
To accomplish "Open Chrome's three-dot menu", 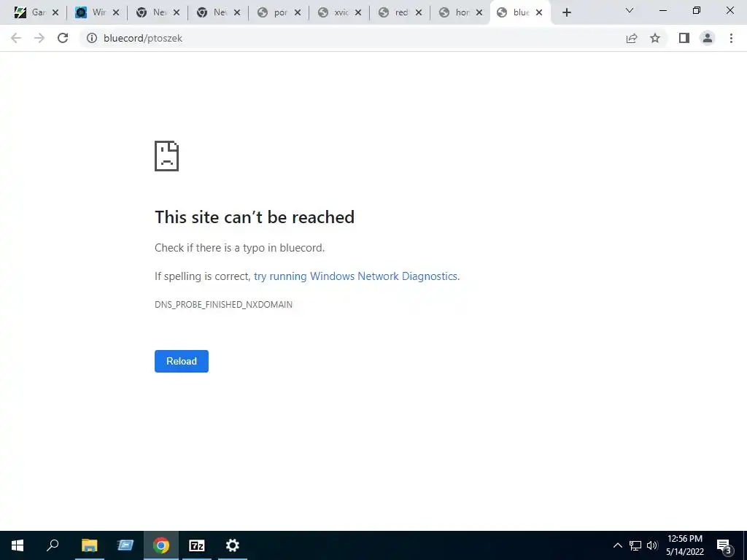I will 731,38.
